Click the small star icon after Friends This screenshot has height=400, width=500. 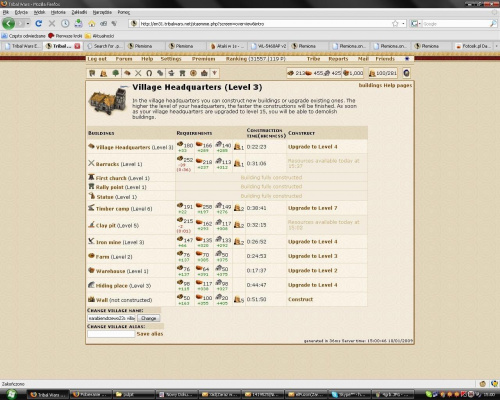[x=407, y=59]
